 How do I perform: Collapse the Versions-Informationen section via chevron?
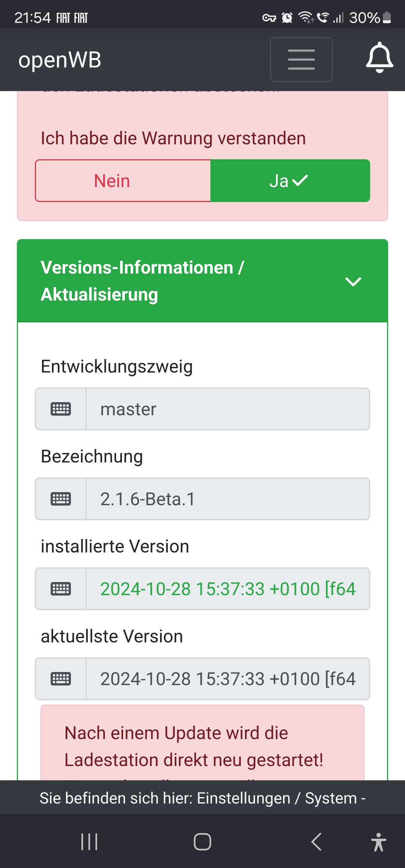coord(353,281)
